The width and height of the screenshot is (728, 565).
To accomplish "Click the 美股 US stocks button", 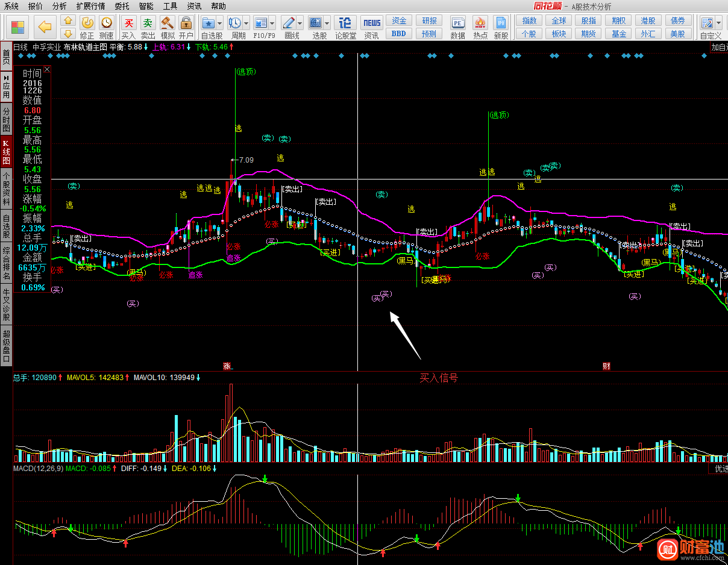I will [678, 34].
